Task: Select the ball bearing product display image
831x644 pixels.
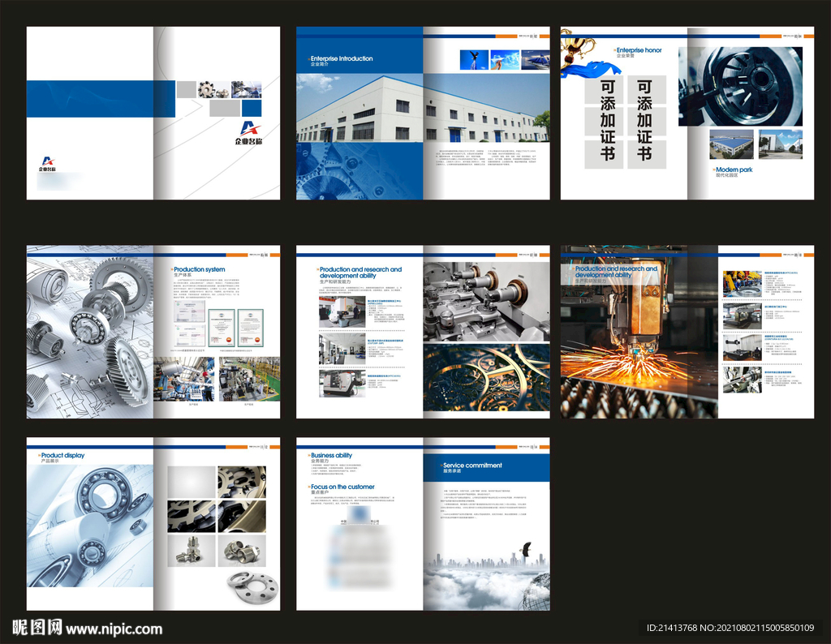Action: [90, 526]
